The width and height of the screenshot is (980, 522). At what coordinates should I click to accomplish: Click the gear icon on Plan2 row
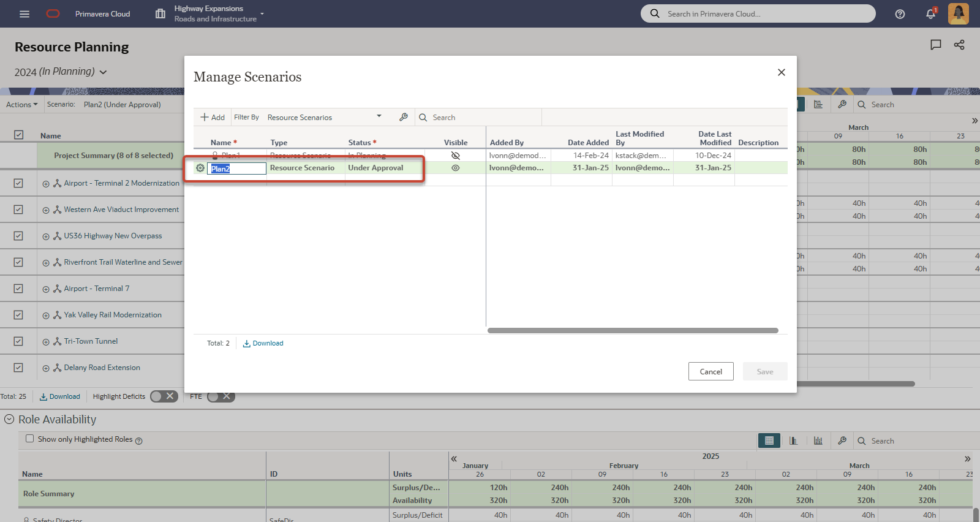tap(200, 168)
